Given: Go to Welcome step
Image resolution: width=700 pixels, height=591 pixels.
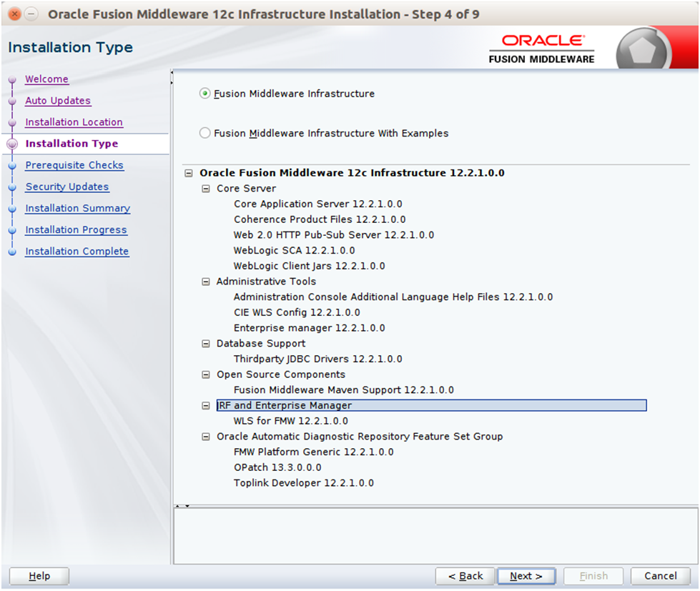Looking at the screenshot, I should [x=47, y=79].
